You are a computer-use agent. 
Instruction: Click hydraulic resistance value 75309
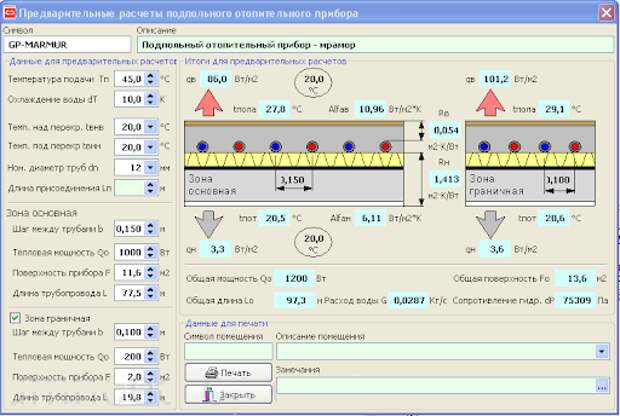(576, 301)
